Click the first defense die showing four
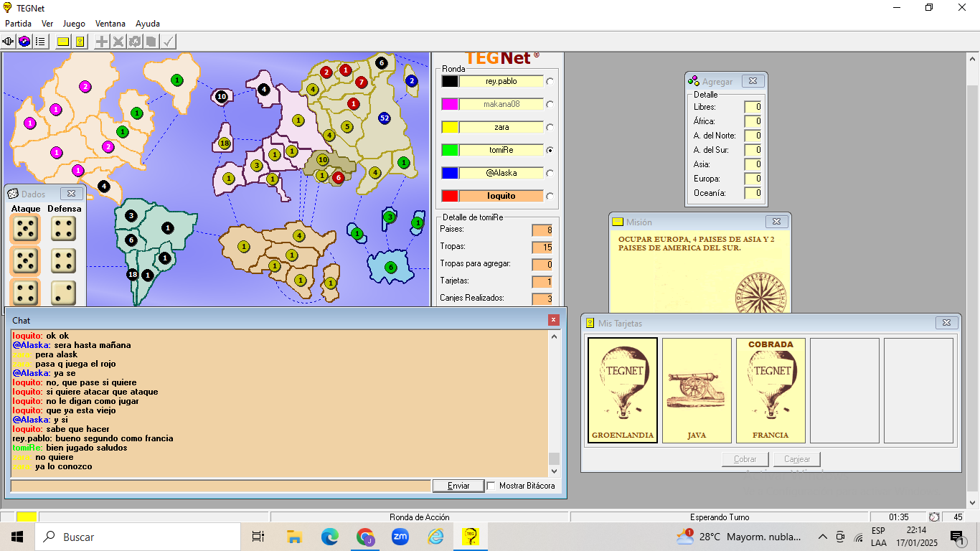 coord(64,230)
